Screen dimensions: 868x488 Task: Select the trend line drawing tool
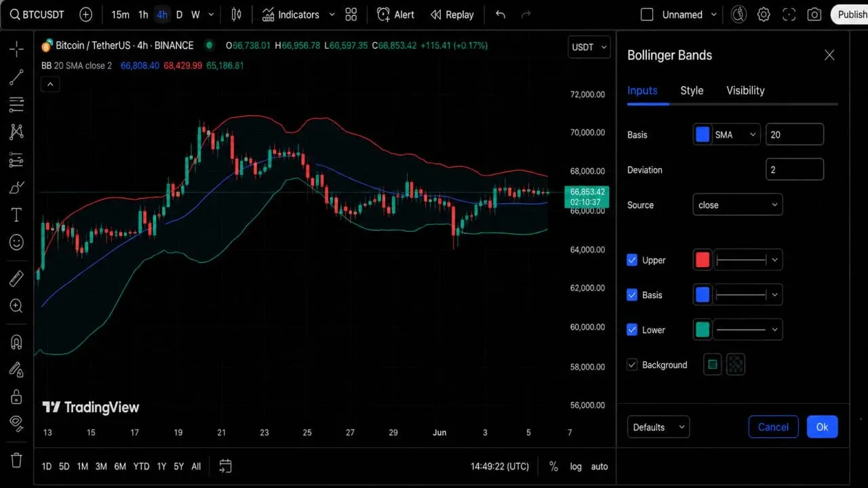tap(16, 77)
